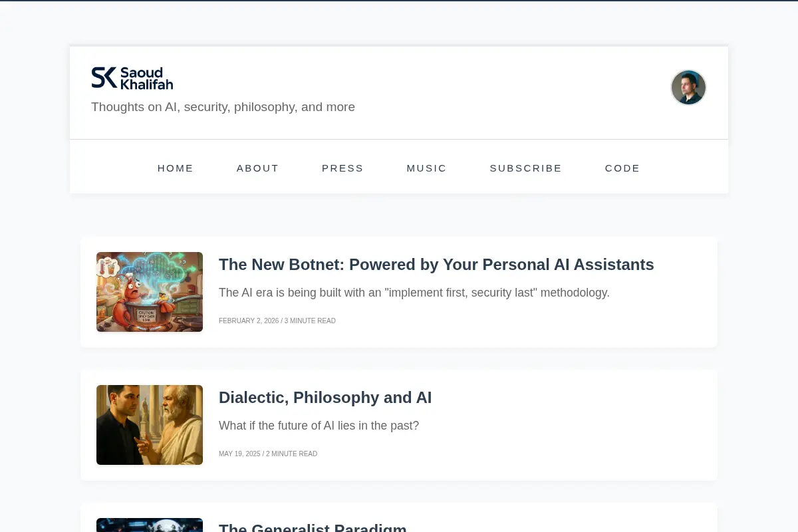
Task: Open the Music nav link
Action: point(427,168)
